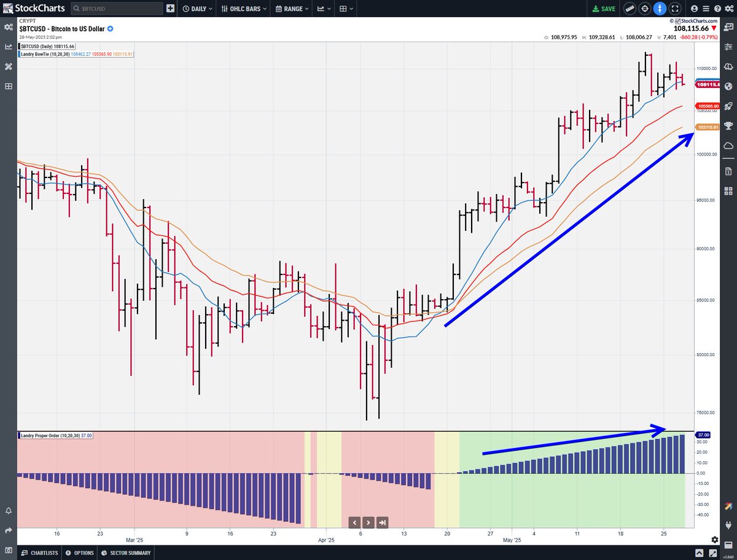The height and width of the screenshot is (560, 737).
Task: Open the SECTOR SUMMARY tab
Action: (x=126, y=553)
